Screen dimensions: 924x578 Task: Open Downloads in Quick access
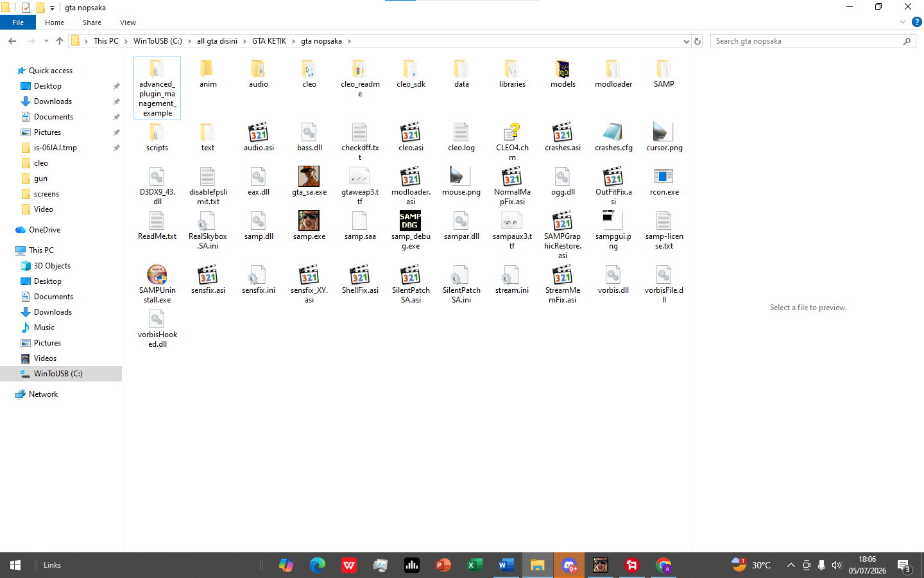point(53,101)
